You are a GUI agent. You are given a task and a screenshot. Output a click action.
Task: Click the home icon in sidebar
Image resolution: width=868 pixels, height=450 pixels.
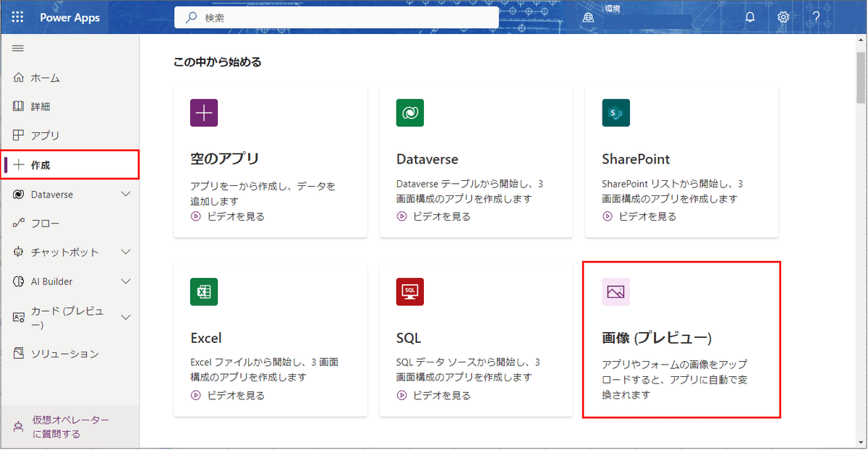[x=19, y=77]
